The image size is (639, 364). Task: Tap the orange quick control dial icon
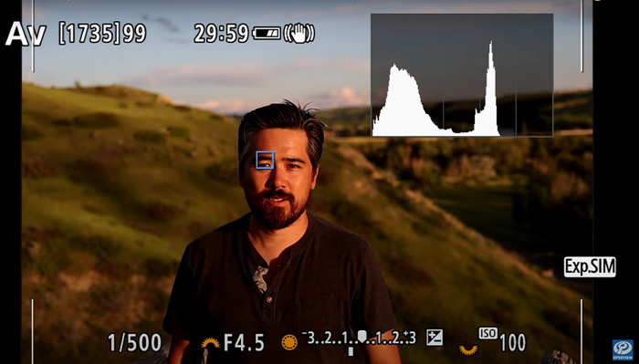point(468,349)
